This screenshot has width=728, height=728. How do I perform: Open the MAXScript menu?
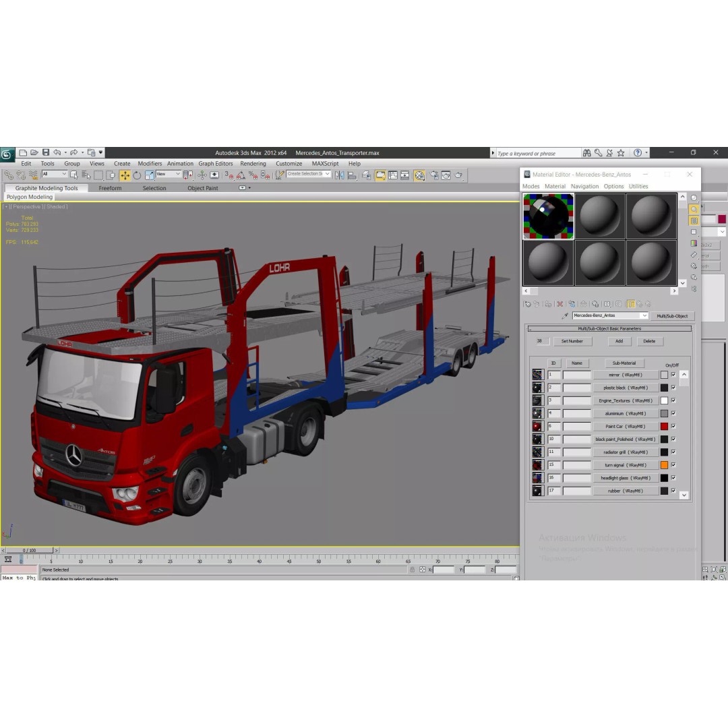(325, 163)
